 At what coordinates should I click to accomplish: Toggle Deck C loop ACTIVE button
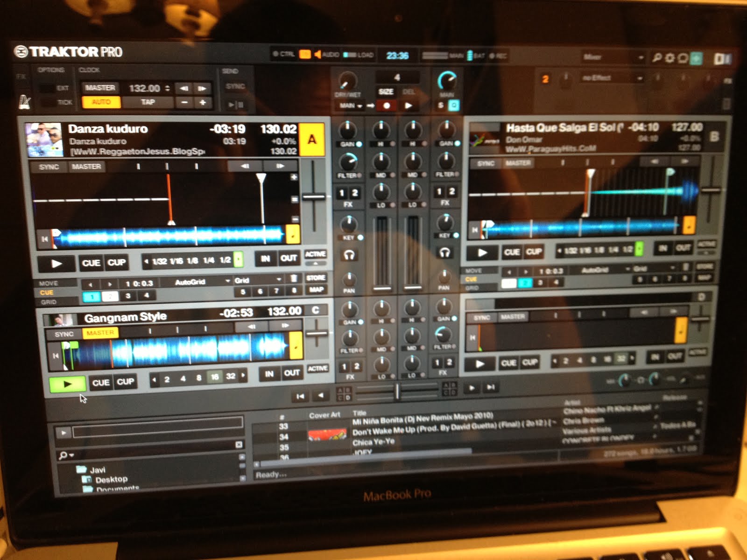coord(317,369)
